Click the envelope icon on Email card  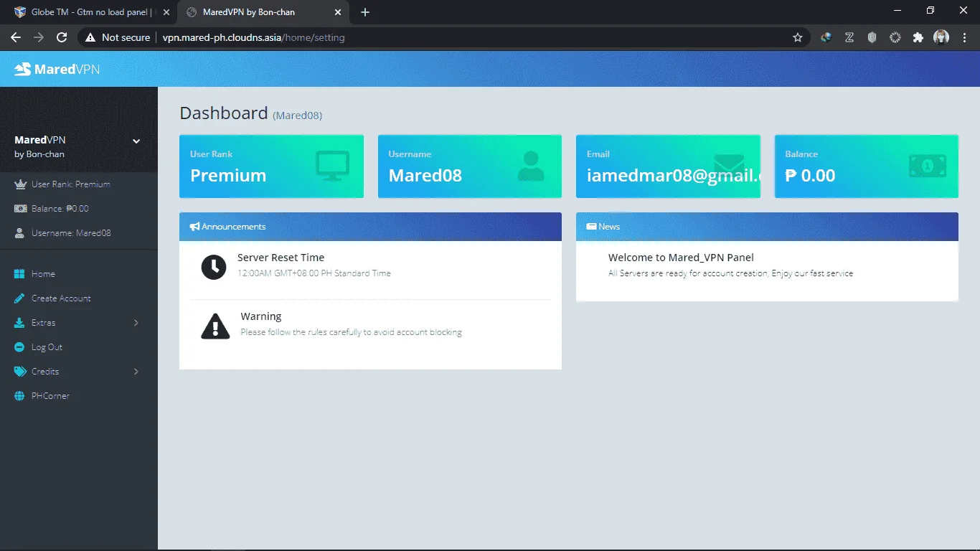click(729, 166)
